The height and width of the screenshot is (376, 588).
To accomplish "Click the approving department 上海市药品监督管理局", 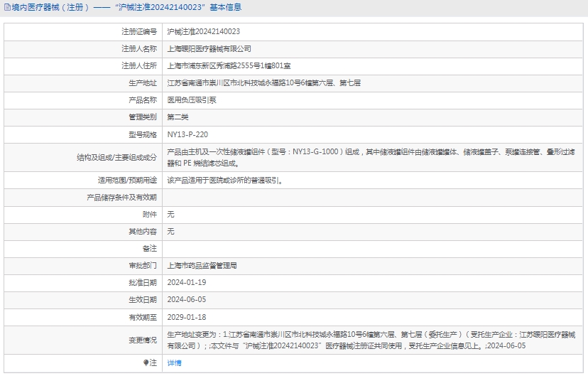I will coord(202,265).
